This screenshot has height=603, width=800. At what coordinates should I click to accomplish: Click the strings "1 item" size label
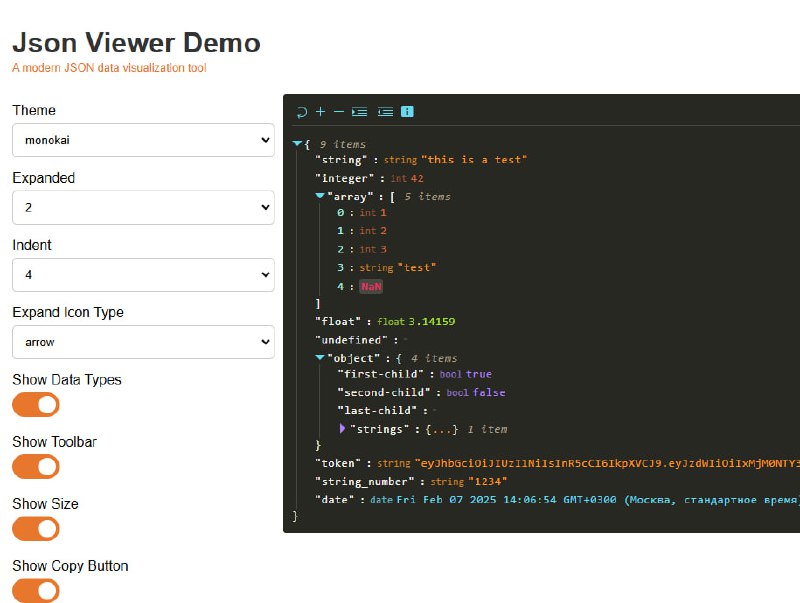click(x=487, y=429)
